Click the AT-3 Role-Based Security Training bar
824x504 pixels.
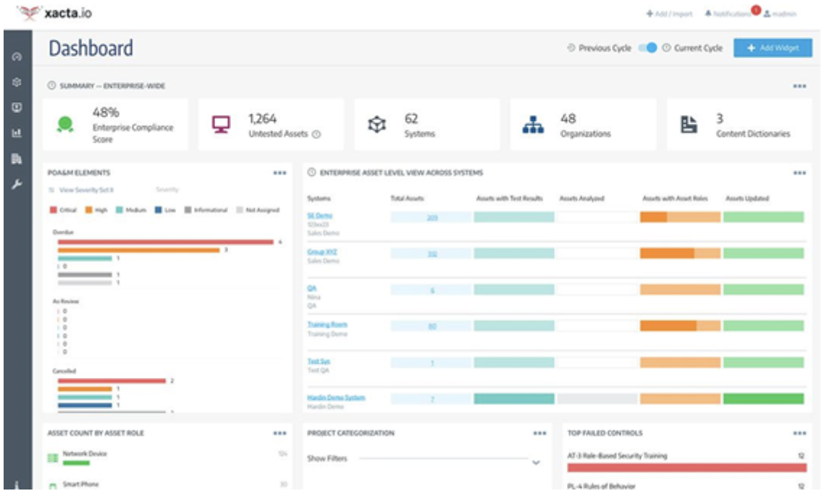click(686, 468)
